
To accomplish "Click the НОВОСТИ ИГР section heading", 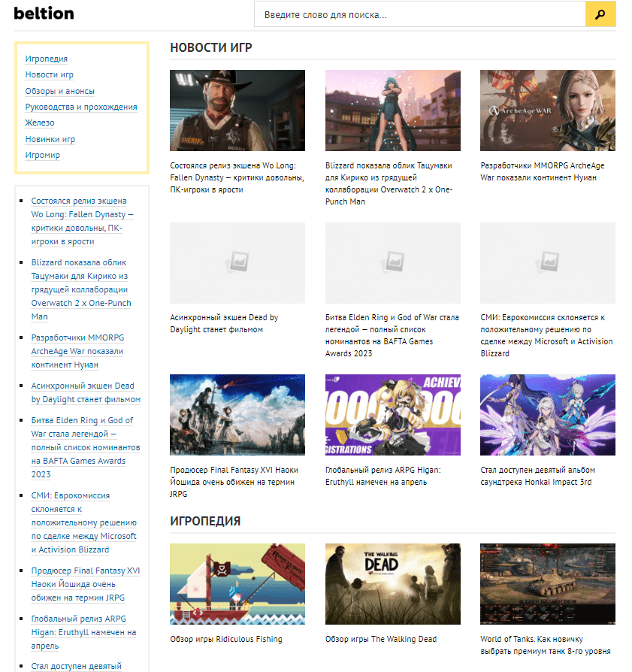I will (211, 47).
